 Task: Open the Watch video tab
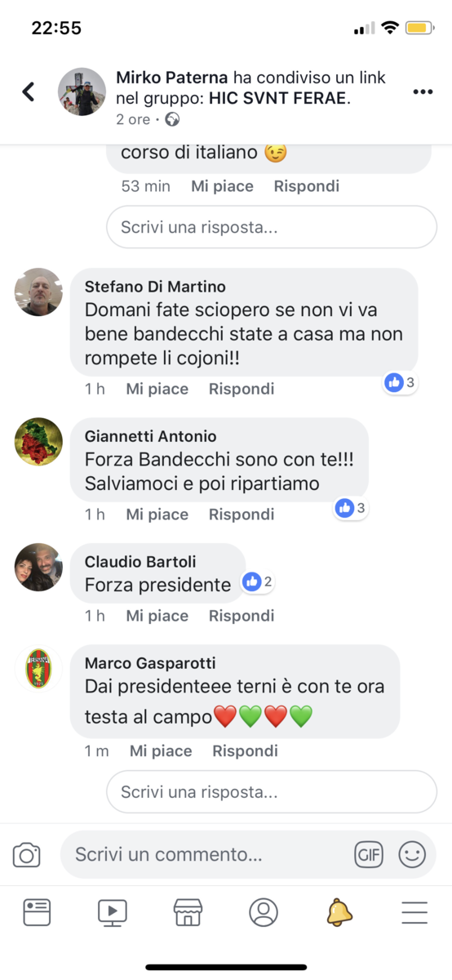pos(113,912)
